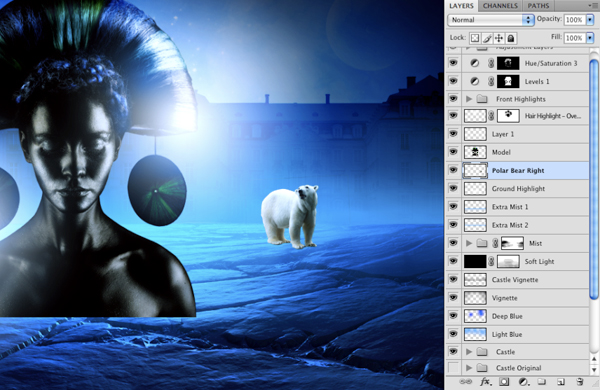
Task: Open the Opacity slider arrow
Action: coord(590,20)
